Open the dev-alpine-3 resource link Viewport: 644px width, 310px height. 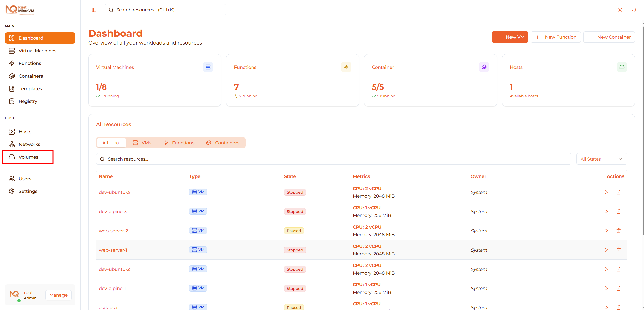coord(113,211)
